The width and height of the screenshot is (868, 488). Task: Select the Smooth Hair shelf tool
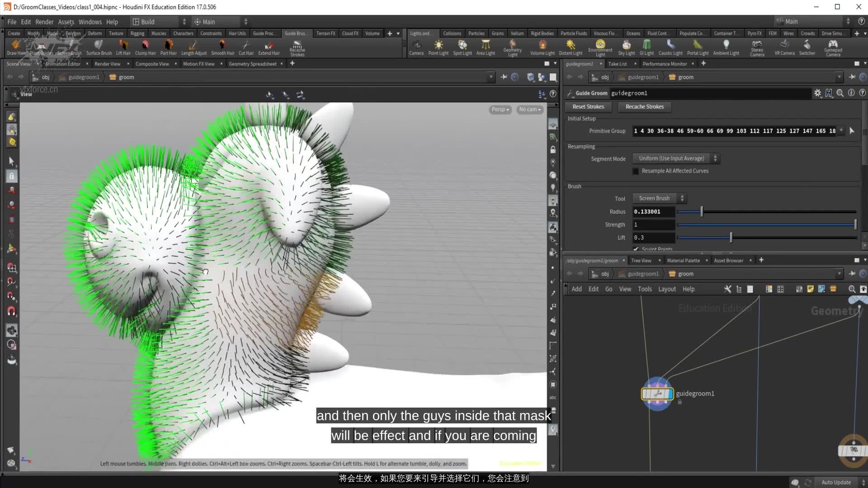222,47
